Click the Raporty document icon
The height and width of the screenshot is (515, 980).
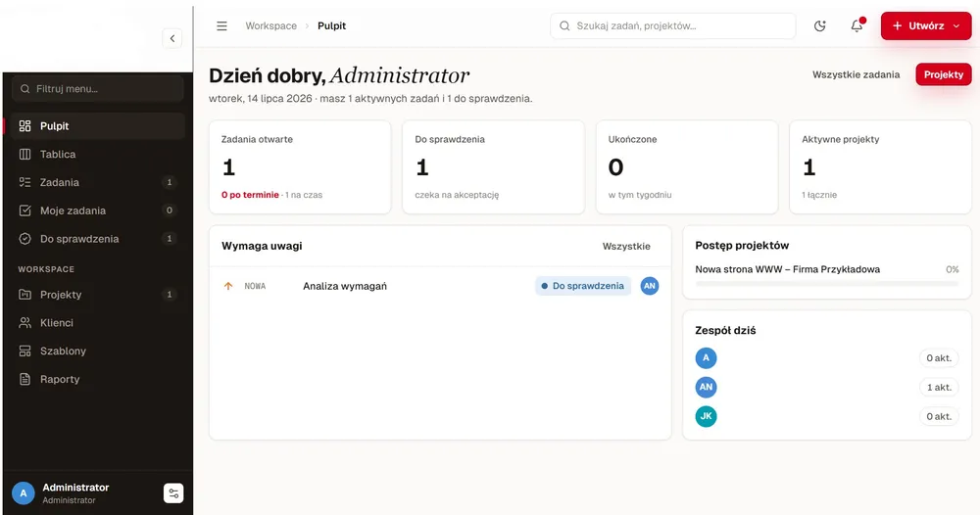point(25,379)
